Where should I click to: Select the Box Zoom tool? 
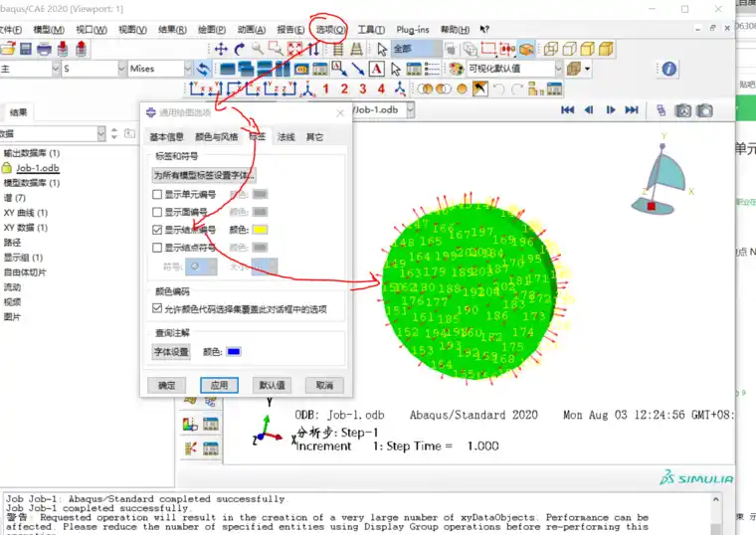tap(276, 48)
